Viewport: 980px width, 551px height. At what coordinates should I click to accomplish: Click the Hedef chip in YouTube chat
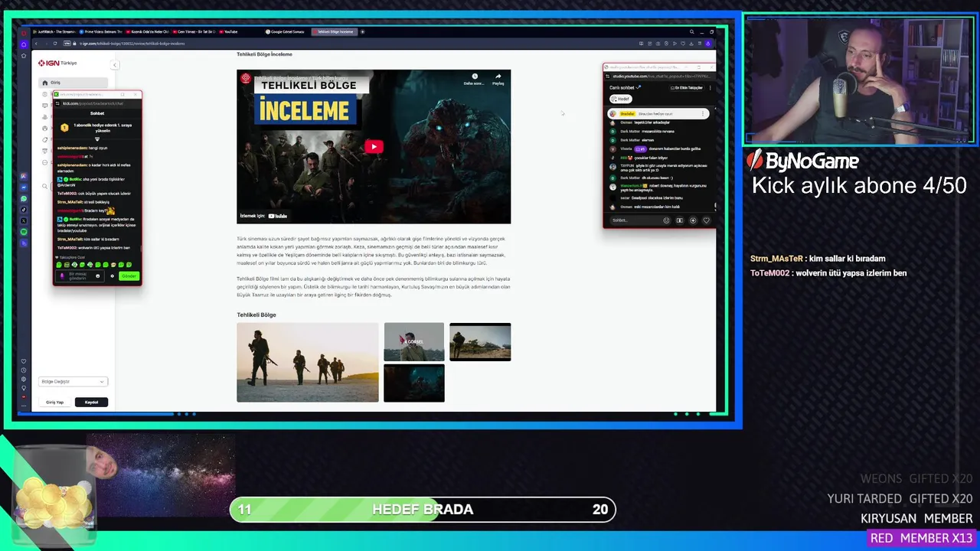pos(620,99)
